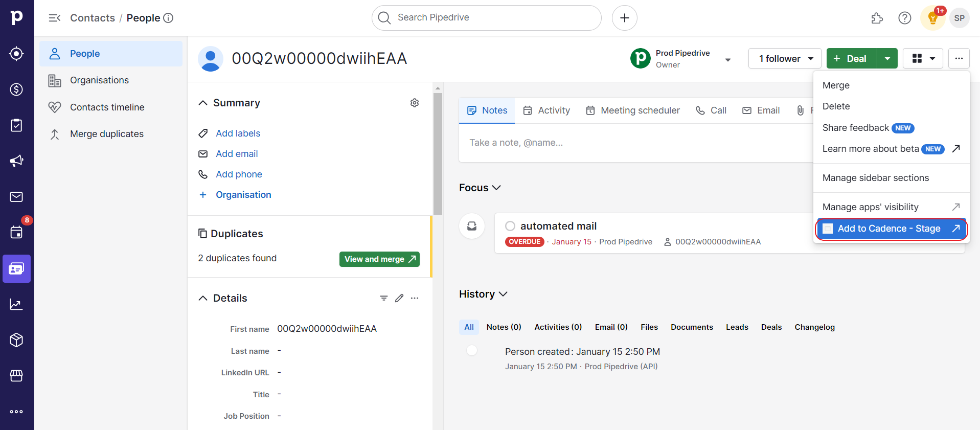Select Delete from the menu

[892, 106]
